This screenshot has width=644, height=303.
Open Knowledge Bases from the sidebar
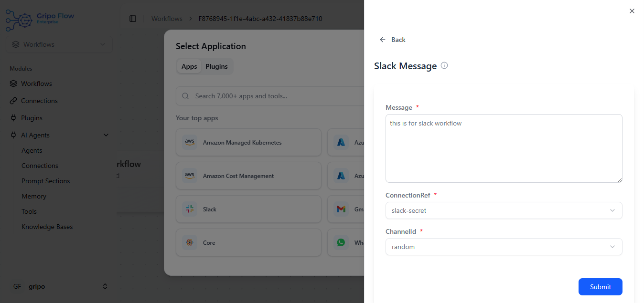coord(48,227)
